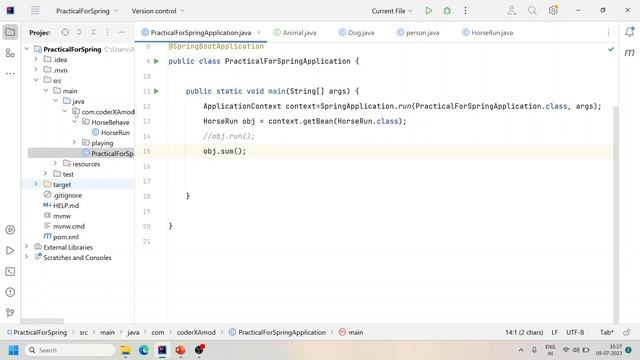
Task: Open the Structure tool window icon
Action: pyautogui.click(x=10, y=53)
